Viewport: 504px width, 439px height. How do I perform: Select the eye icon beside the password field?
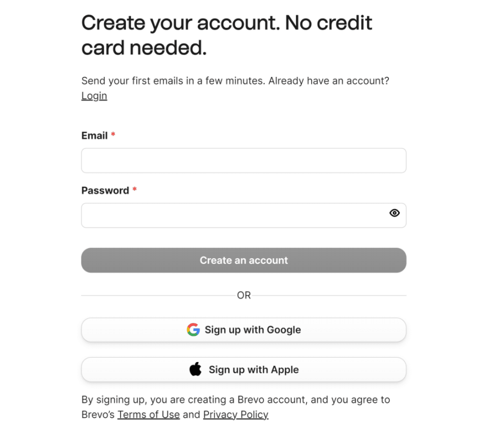[394, 213]
